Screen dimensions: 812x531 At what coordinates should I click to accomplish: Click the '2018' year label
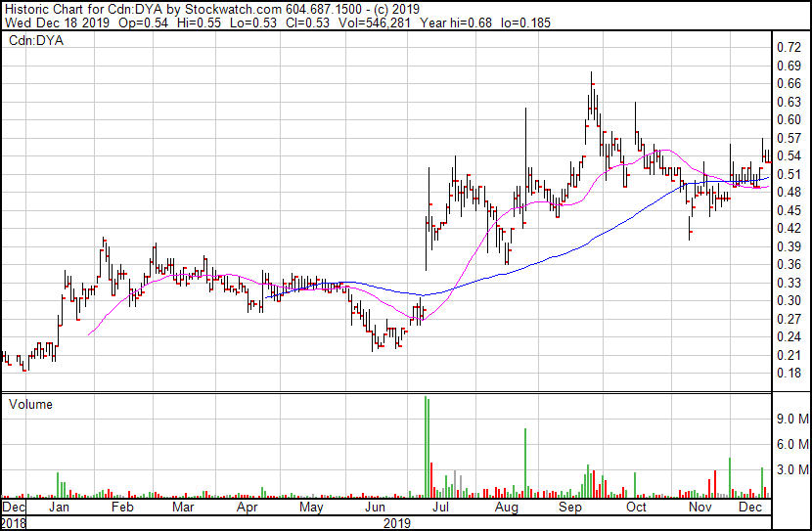[14, 523]
